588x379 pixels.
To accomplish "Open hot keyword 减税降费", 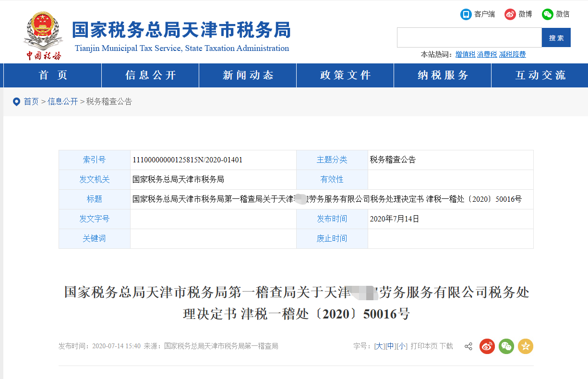I will tap(512, 55).
